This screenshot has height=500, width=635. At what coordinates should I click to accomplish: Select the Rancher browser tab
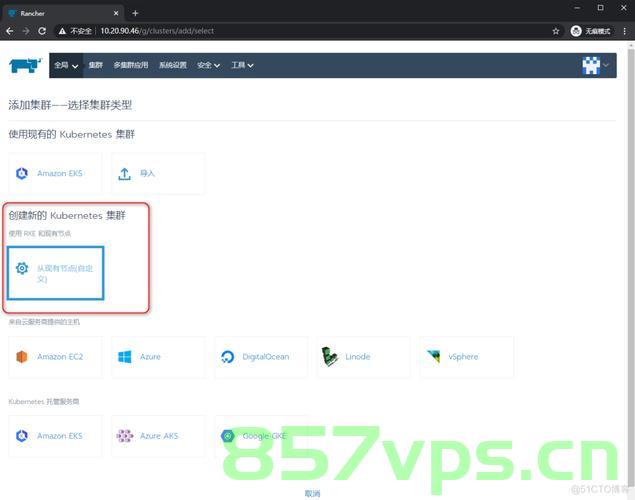tap(63, 13)
